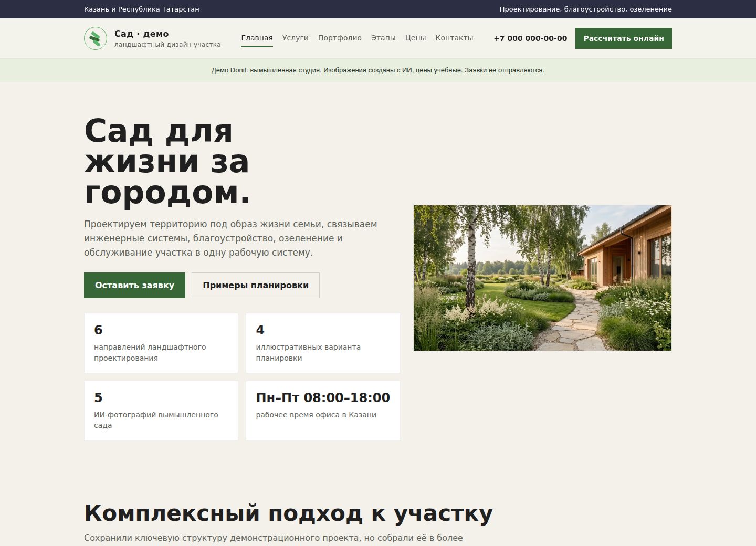Open Портфолио in the navigation
Image resolution: width=756 pixels, height=546 pixels.
(340, 38)
